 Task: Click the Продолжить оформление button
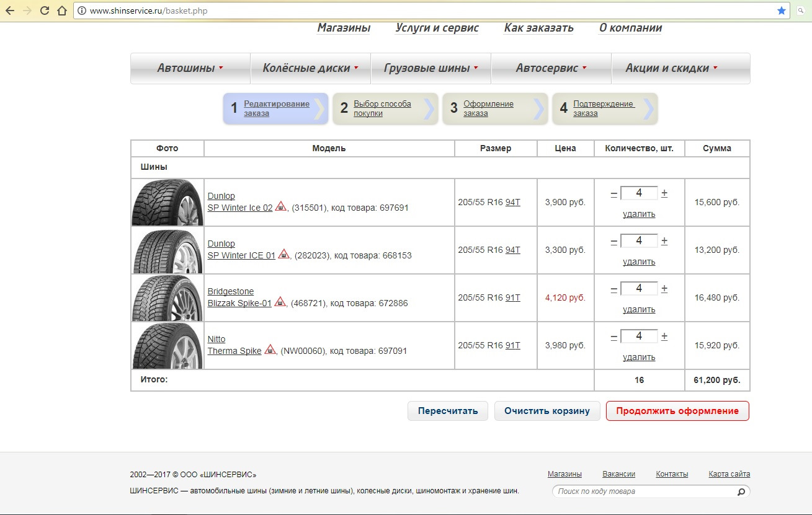click(677, 411)
